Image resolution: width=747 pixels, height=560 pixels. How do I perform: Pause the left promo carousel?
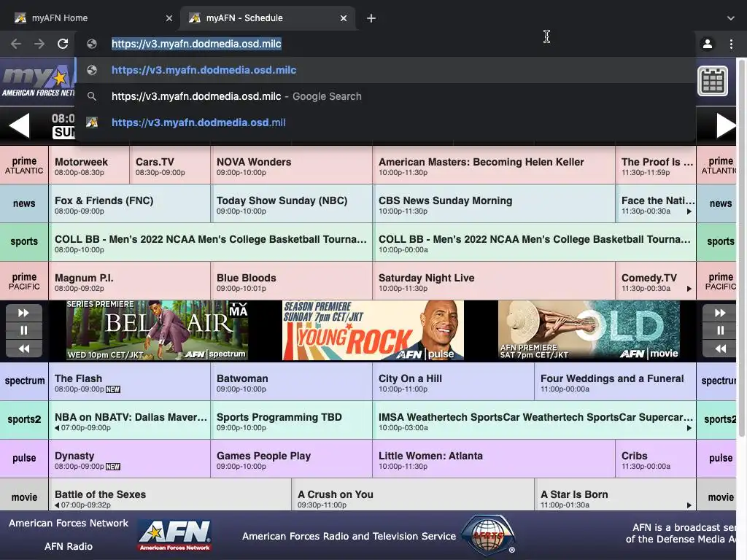click(24, 330)
